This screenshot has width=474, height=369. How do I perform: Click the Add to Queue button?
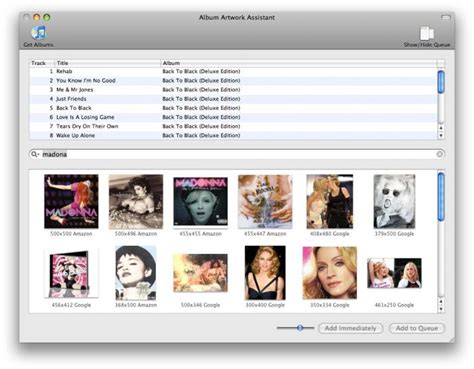(x=417, y=328)
